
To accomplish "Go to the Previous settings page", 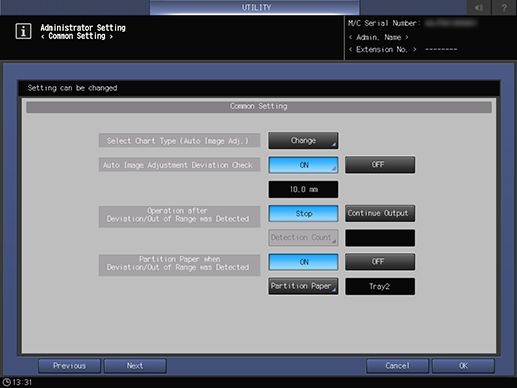I will tap(69, 366).
